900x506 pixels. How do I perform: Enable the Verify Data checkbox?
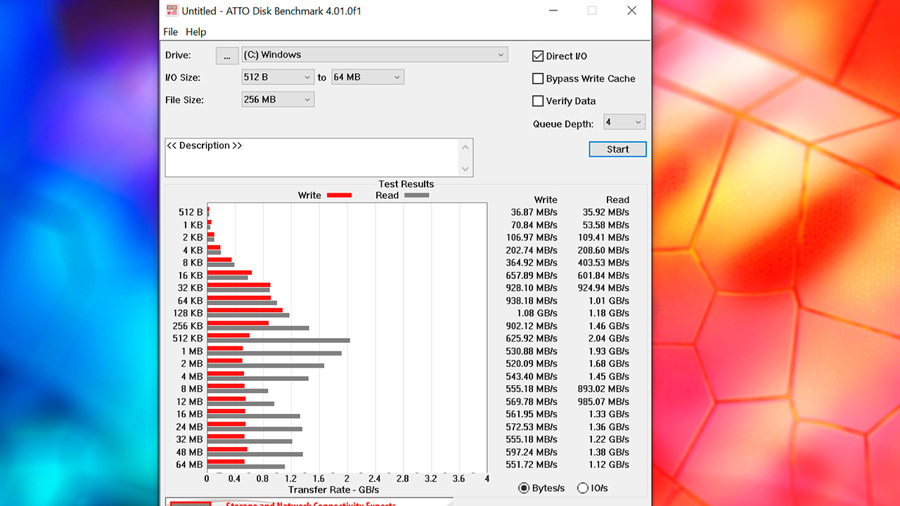(x=538, y=101)
